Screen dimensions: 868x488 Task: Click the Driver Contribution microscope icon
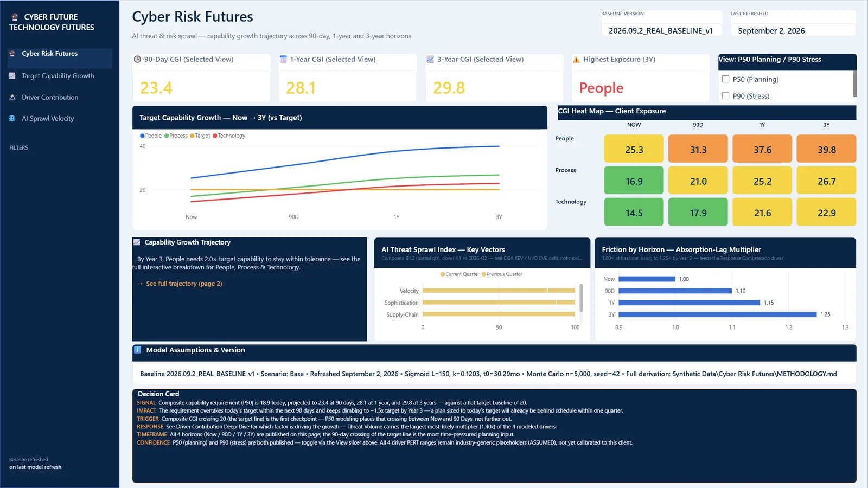12,98
